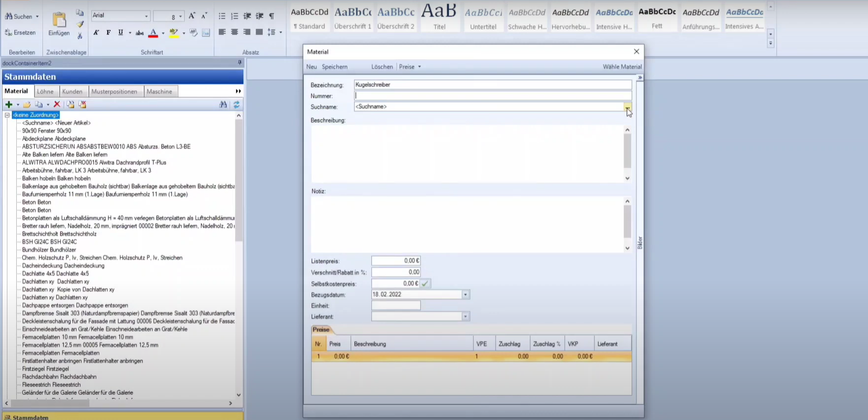Image resolution: width=868 pixels, height=420 pixels.
Task: Open the Arial font name dropdown
Action: [146, 16]
